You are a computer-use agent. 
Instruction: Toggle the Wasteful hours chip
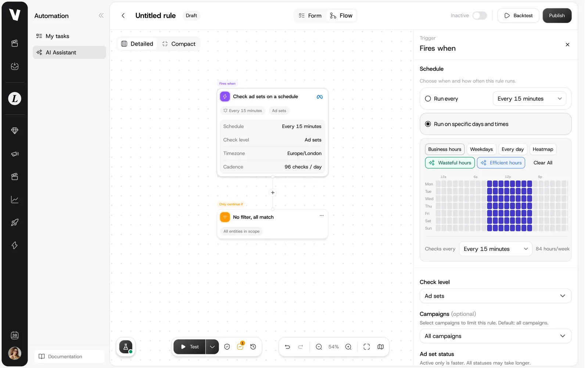pos(450,163)
